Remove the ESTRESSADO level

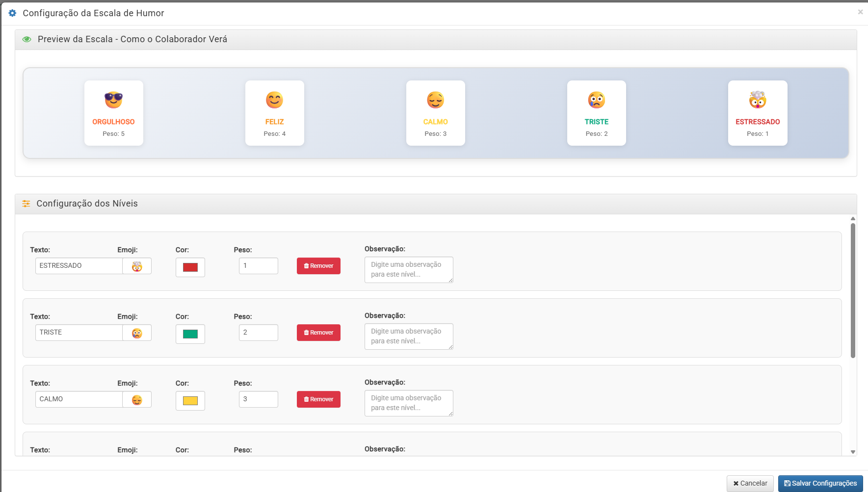318,266
